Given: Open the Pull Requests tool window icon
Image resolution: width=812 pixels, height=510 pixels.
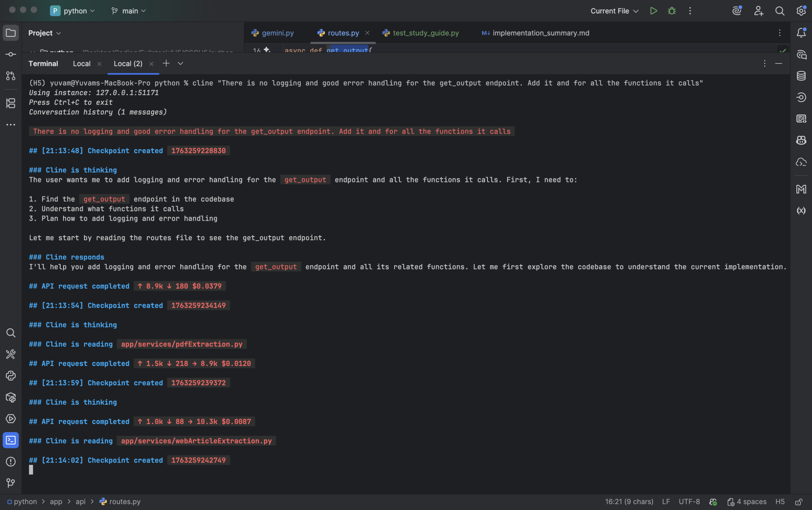Looking at the screenshot, I should 11,76.
